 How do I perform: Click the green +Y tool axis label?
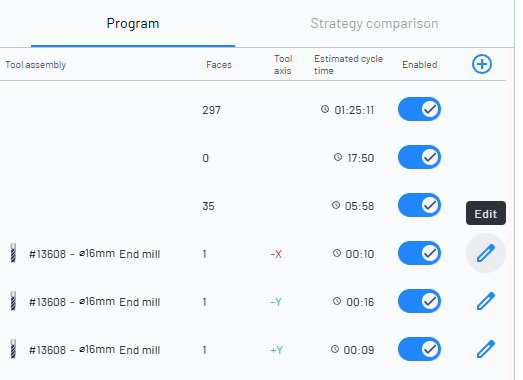[x=276, y=350]
